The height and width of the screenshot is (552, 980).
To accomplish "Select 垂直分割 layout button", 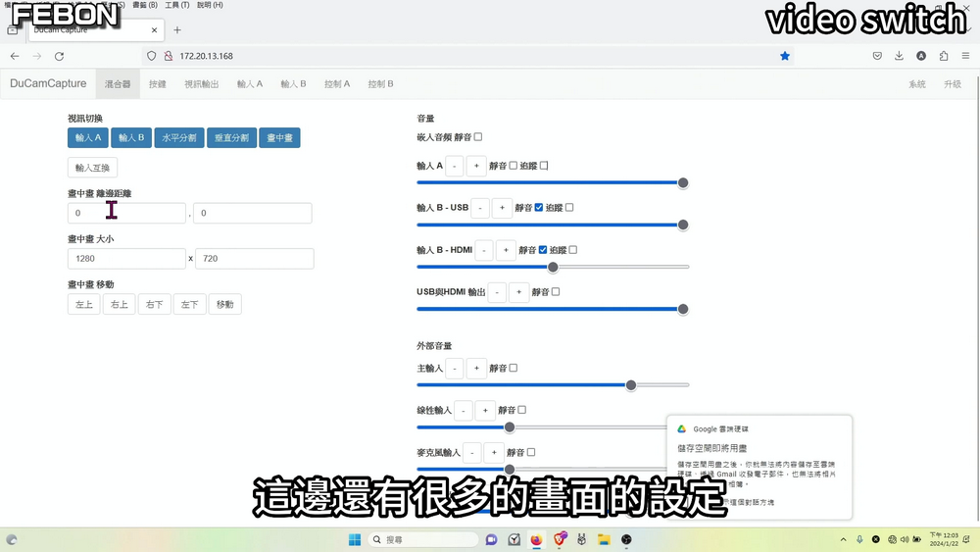I will pyautogui.click(x=232, y=137).
